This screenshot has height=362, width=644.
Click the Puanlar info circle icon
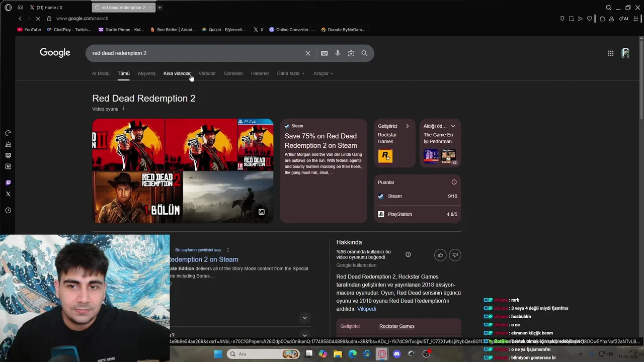454,182
